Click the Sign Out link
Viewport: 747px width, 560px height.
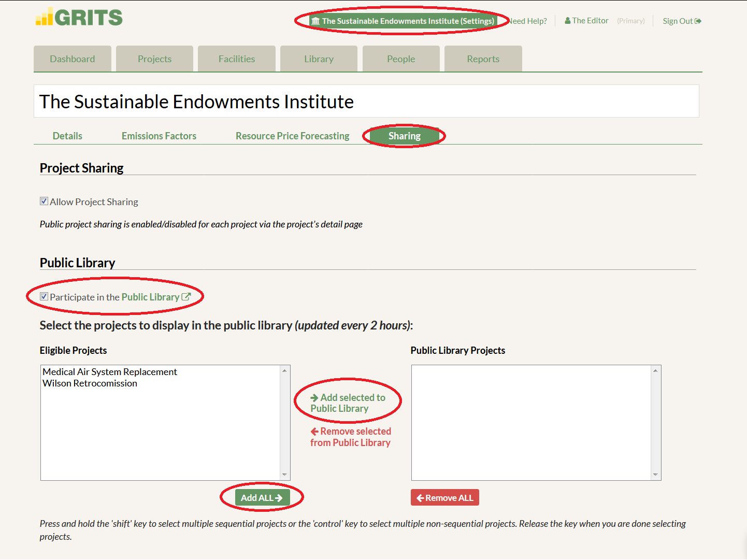click(x=682, y=21)
